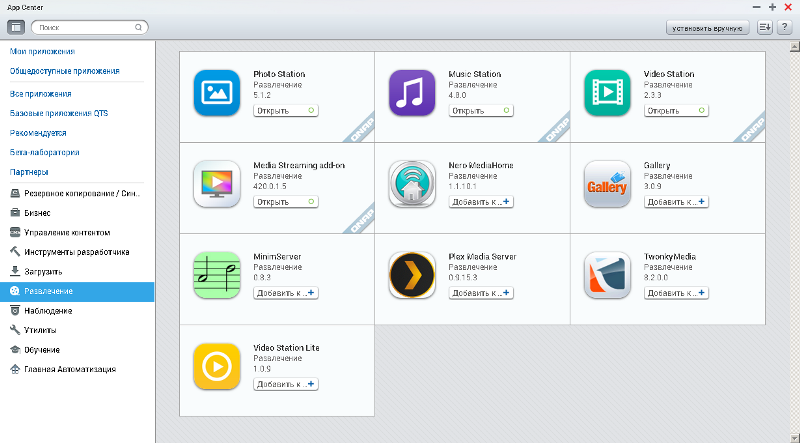Open Video Station with Открыть button
This screenshot has width=800, height=443.
click(676, 111)
